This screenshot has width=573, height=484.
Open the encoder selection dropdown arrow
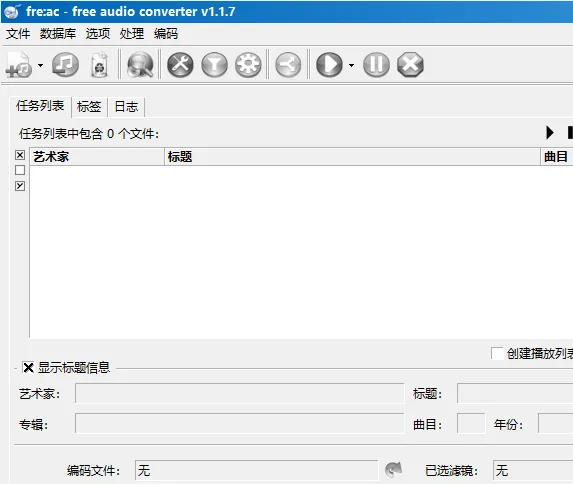click(x=352, y=65)
